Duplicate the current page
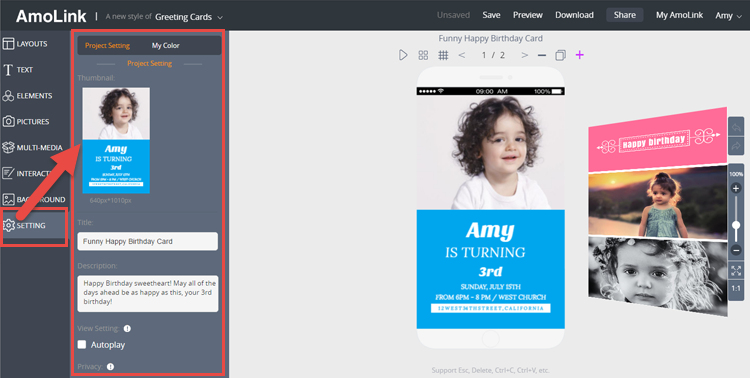This screenshot has height=378, width=750. pyautogui.click(x=560, y=56)
